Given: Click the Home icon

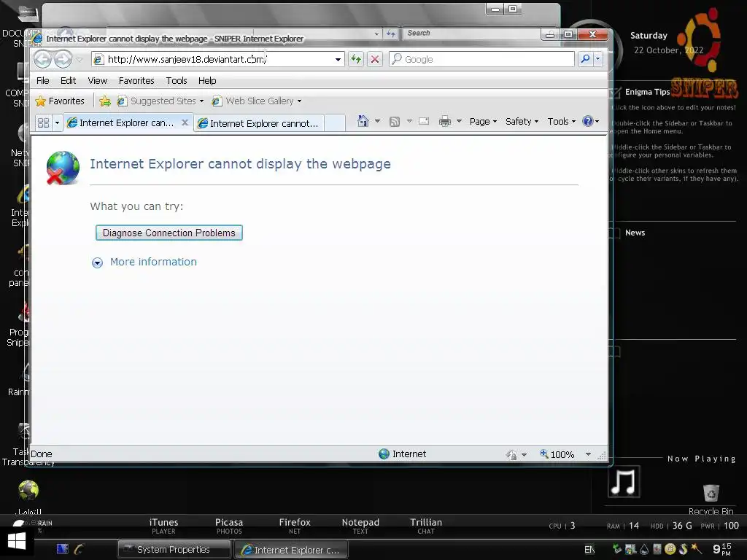Looking at the screenshot, I should [363, 122].
